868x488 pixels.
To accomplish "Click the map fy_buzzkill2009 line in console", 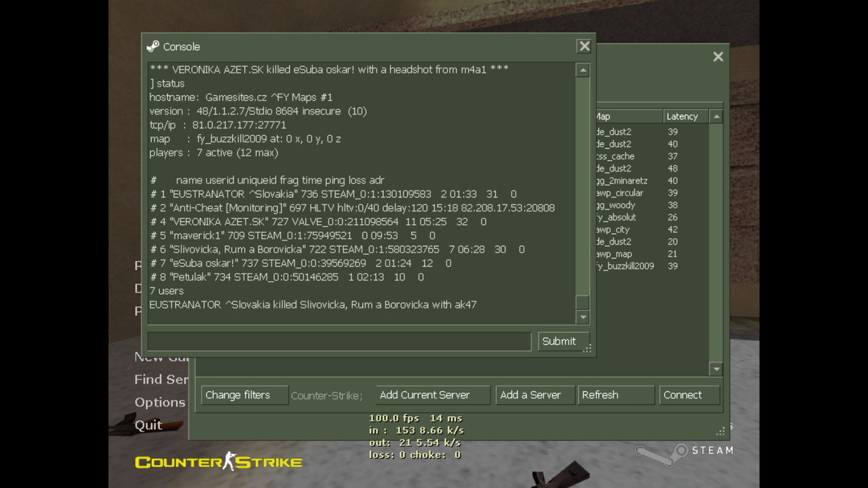I will [245, 138].
